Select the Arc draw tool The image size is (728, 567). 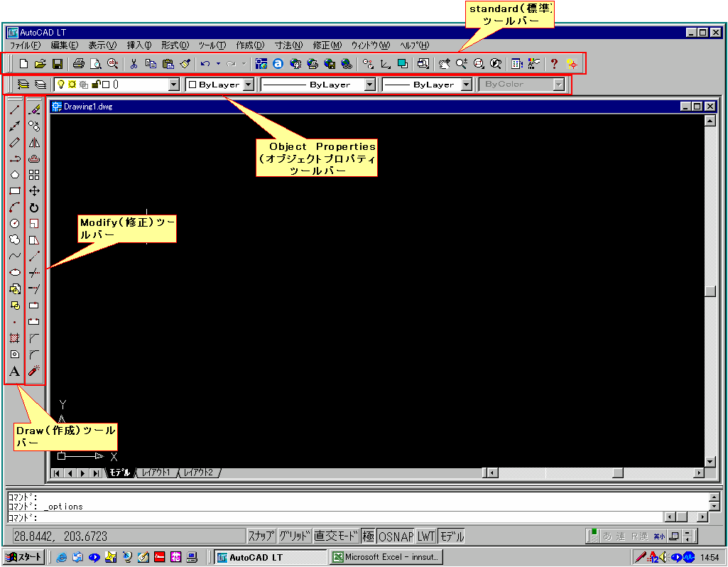click(15, 207)
